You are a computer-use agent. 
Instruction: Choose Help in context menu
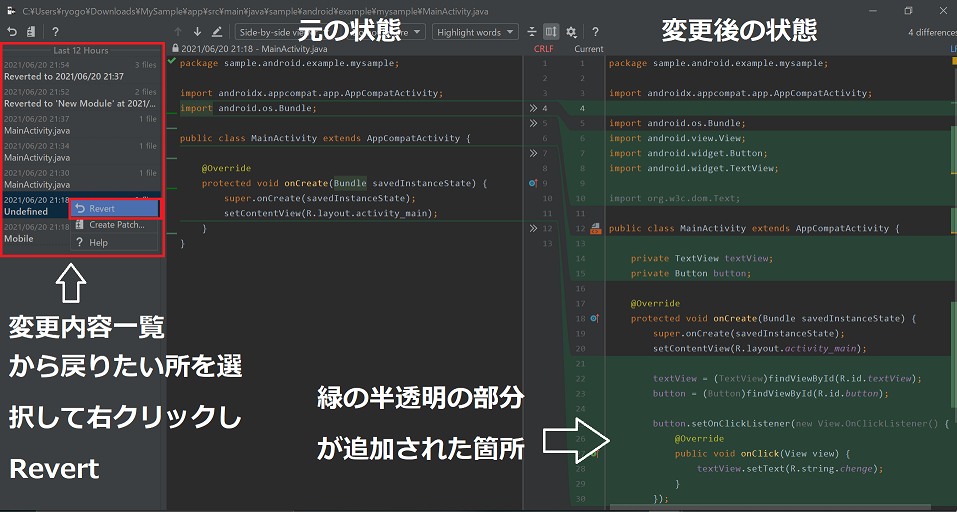pos(114,242)
